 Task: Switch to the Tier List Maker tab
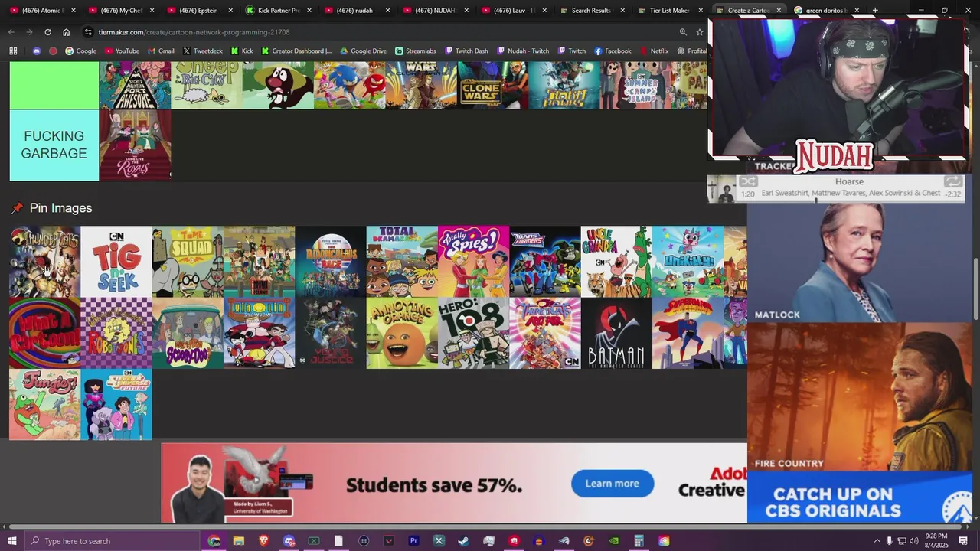[x=670, y=11]
